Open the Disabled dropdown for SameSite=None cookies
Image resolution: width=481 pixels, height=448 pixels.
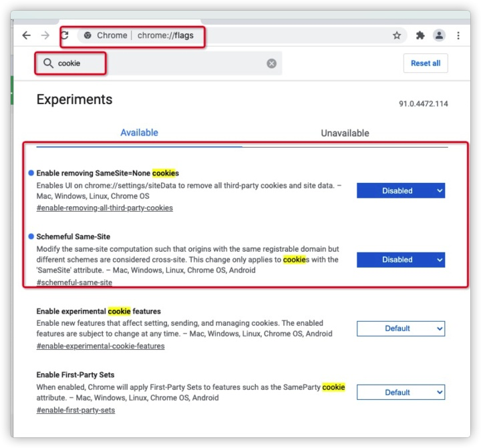[x=401, y=191]
